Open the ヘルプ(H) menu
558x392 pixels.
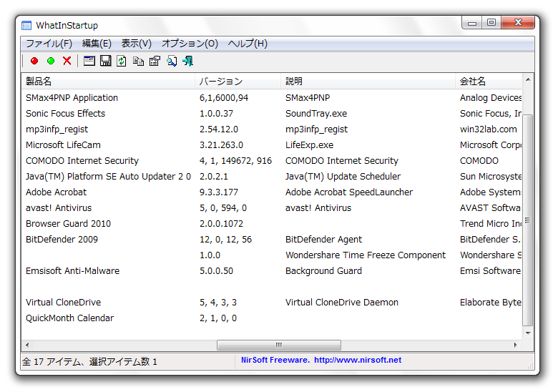pyautogui.click(x=248, y=44)
